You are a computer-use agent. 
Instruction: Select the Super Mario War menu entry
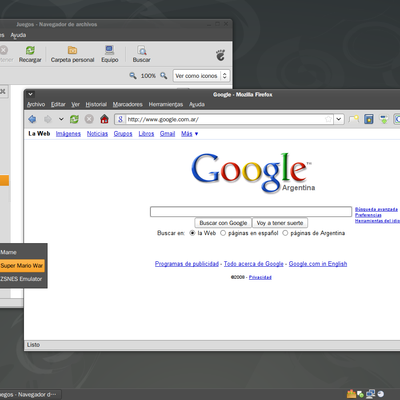tap(22, 266)
